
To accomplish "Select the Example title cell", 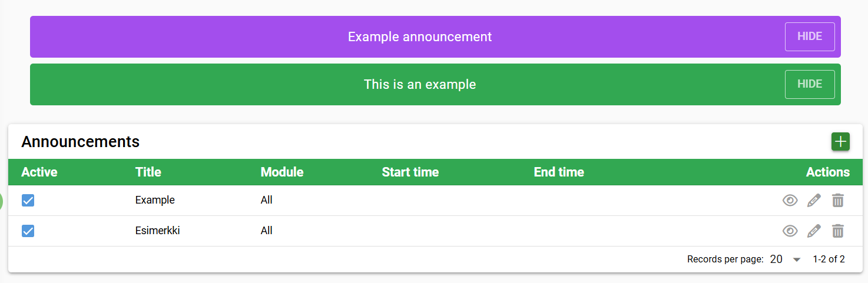I will [x=155, y=200].
